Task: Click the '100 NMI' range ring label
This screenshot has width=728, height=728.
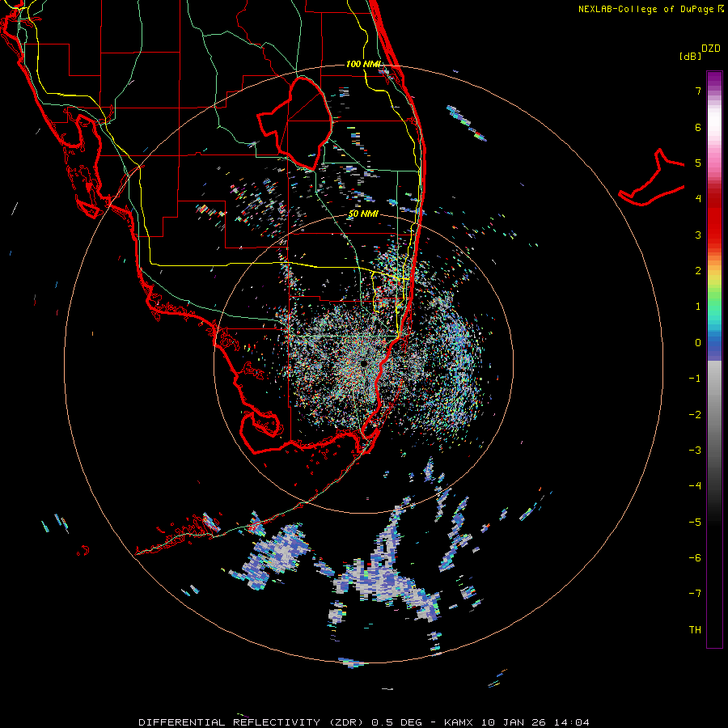Action: [x=363, y=64]
